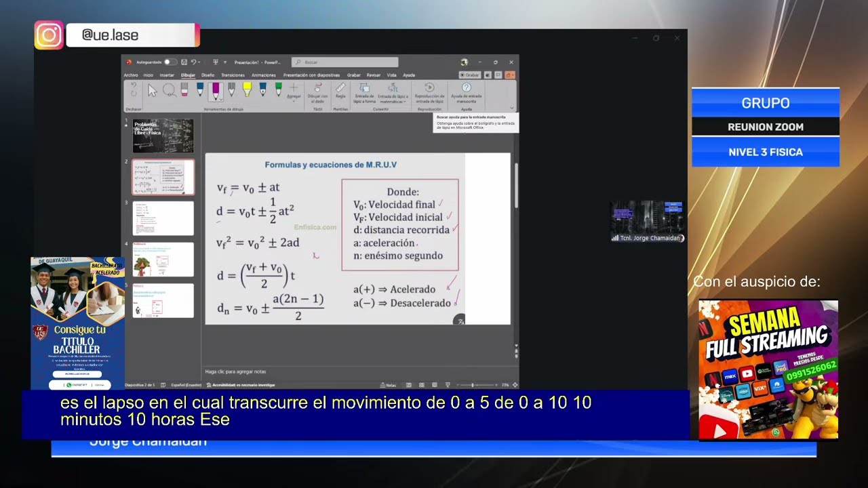The height and width of the screenshot is (488, 868).
Task: Switch to the Insertar tab
Action: 167,75
